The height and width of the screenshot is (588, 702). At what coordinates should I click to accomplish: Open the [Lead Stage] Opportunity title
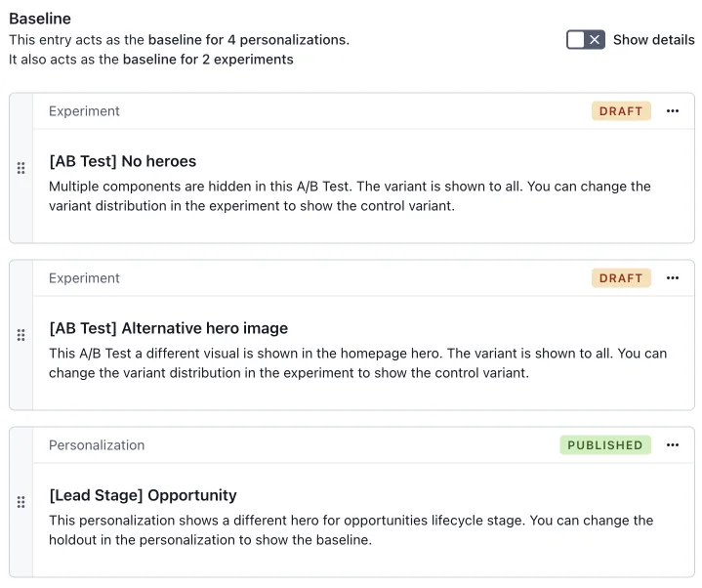pos(143,495)
